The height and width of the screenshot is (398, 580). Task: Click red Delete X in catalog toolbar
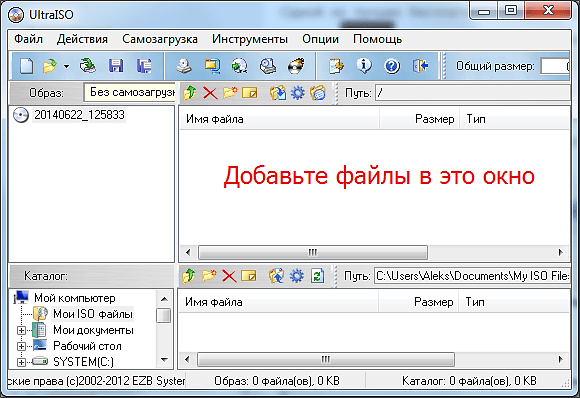[x=229, y=276]
